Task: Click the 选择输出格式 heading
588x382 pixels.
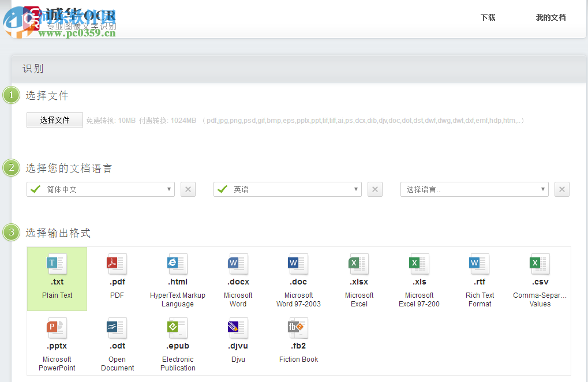Action: 58,233
